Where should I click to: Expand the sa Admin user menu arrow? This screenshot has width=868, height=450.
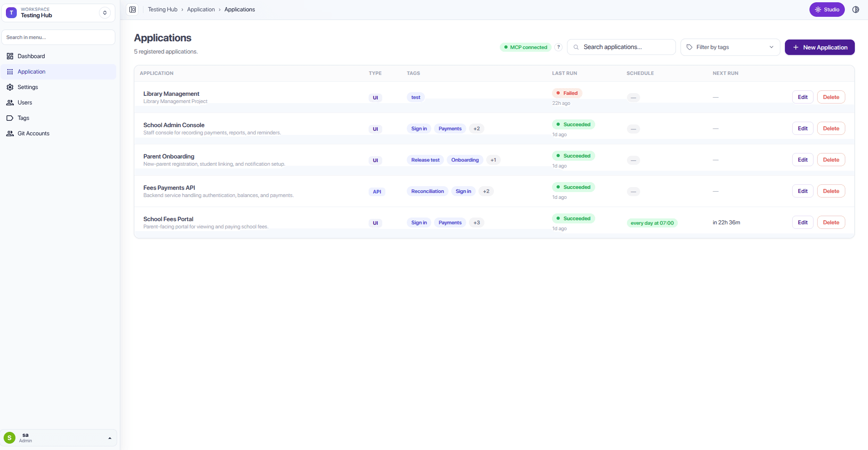(110, 438)
